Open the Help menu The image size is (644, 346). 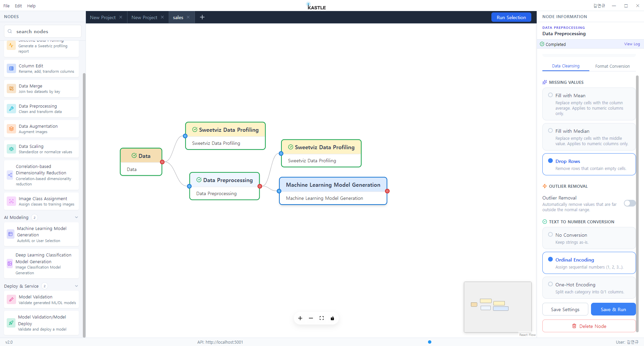(31, 6)
